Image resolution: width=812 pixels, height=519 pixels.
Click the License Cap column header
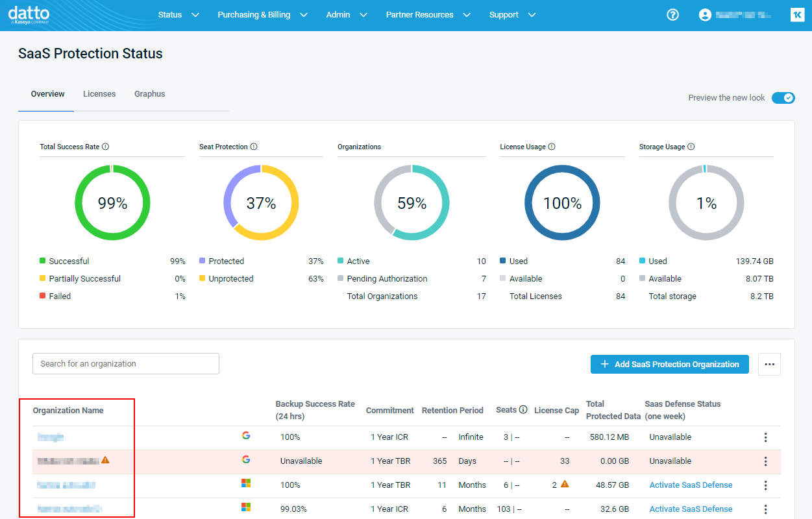[556, 411]
